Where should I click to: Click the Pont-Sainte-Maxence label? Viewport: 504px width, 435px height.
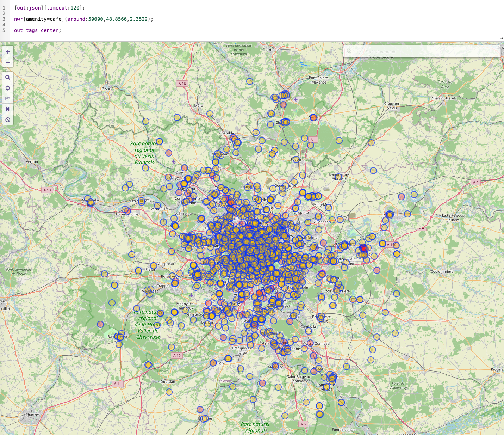tap(319, 80)
